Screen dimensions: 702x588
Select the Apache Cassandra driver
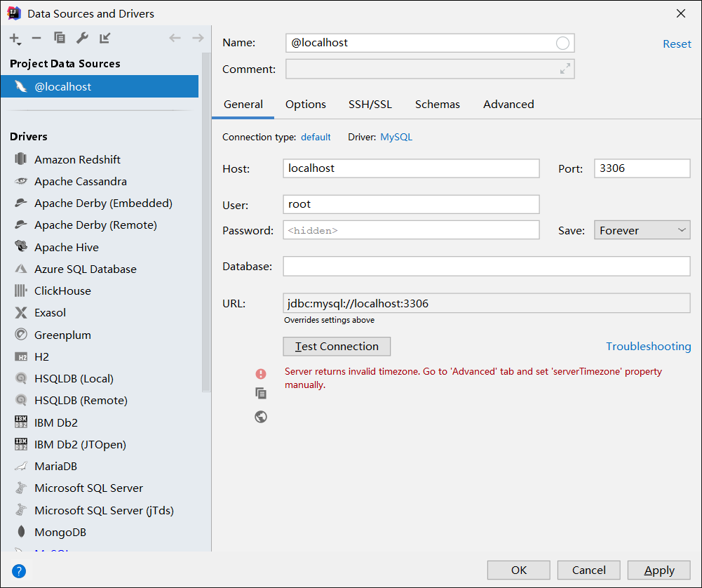coord(81,182)
